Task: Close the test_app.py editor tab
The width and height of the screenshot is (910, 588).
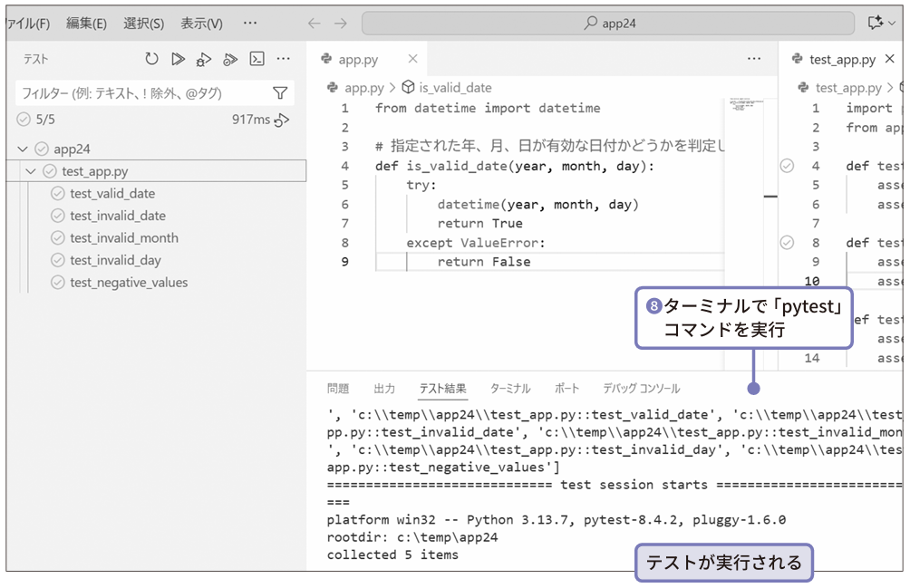Action: click(x=890, y=59)
